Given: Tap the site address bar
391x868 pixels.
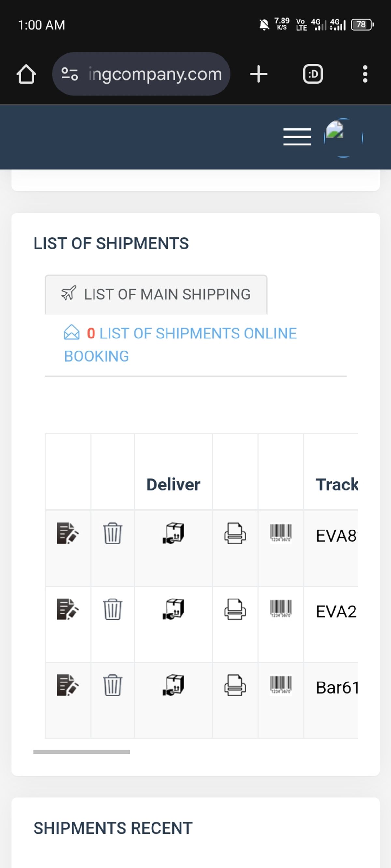Looking at the screenshot, I should [x=154, y=74].
